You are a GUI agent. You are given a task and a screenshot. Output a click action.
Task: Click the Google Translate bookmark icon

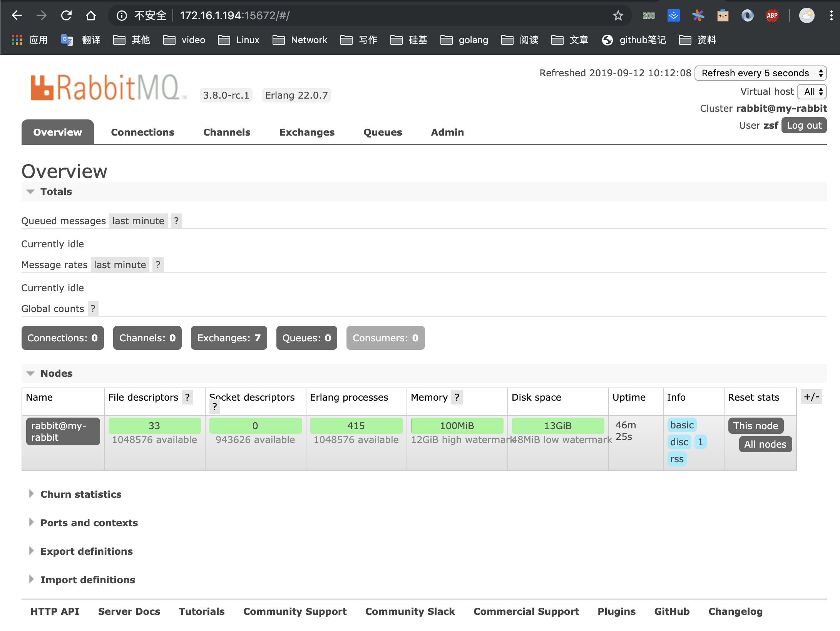point(67,40)
